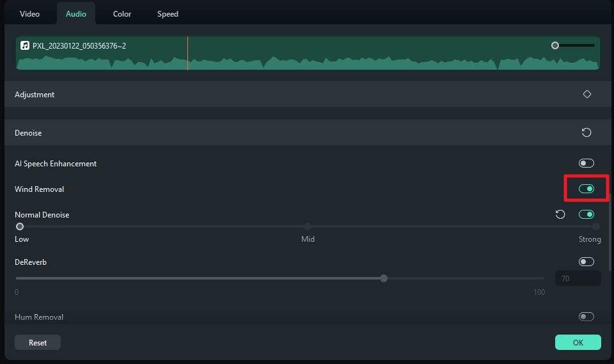This screenshot has height=364, width=614.
Task: Click the DeReverb label
Action: (x=31, y=262)
